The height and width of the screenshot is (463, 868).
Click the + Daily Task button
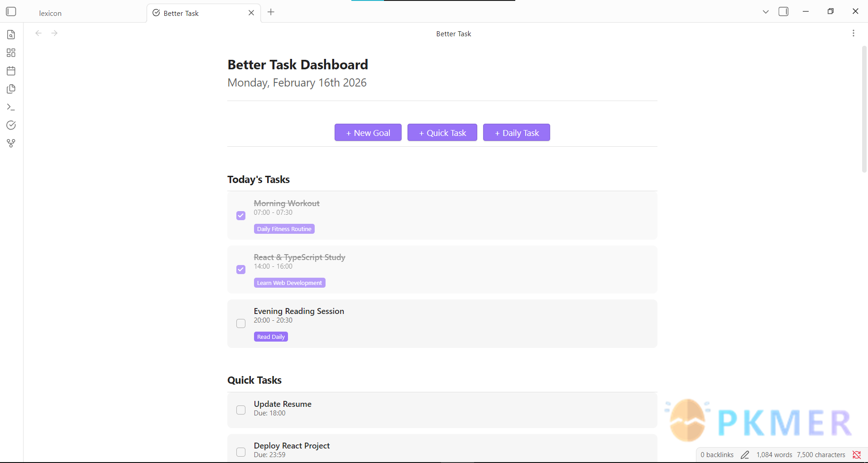coord(517,132)
